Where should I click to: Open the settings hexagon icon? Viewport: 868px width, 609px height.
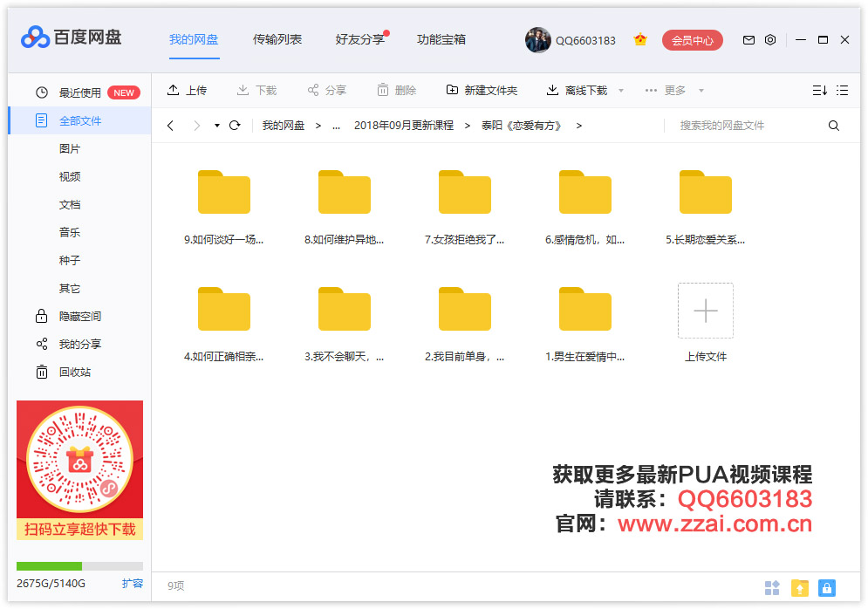pyautogui.click(x=770, y=40)
